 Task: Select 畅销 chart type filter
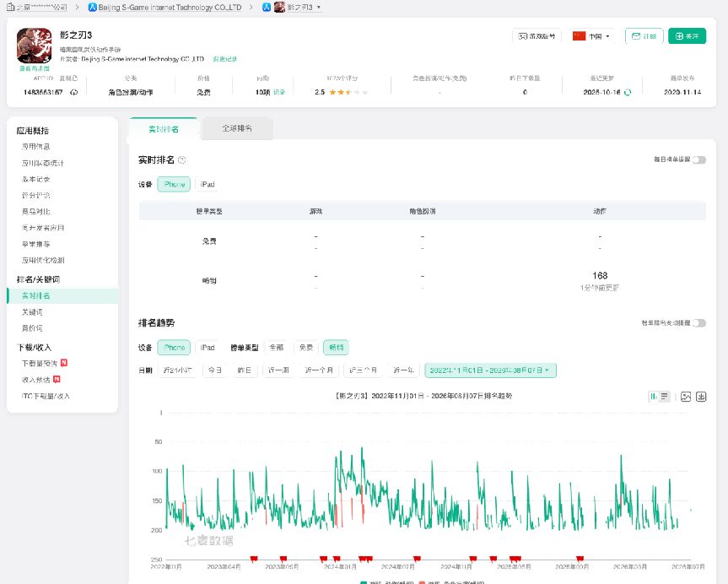point(336,348)
